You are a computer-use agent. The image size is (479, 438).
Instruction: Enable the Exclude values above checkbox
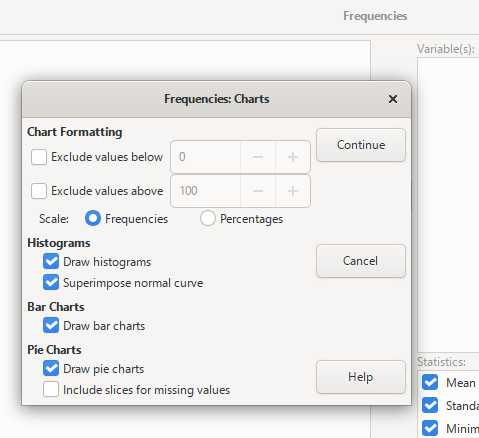(39, 191)
